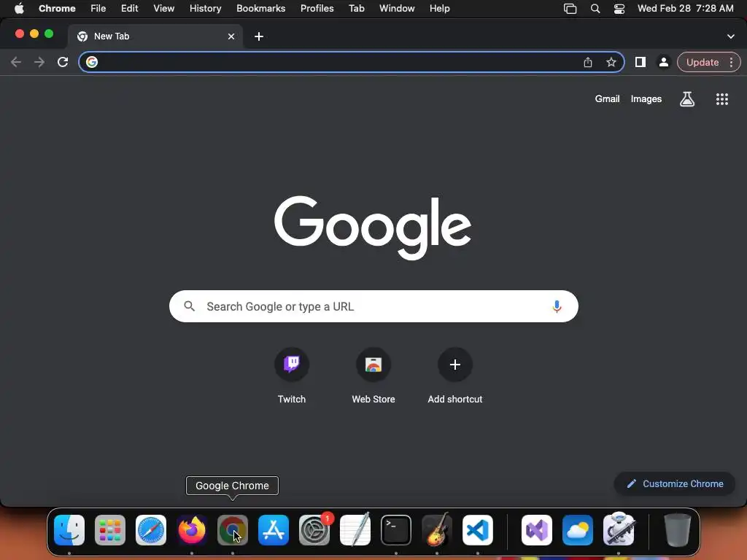Click Google Chrome in the Dock
This screenshot has height=560, width=747.
click(x=233, y=530)
